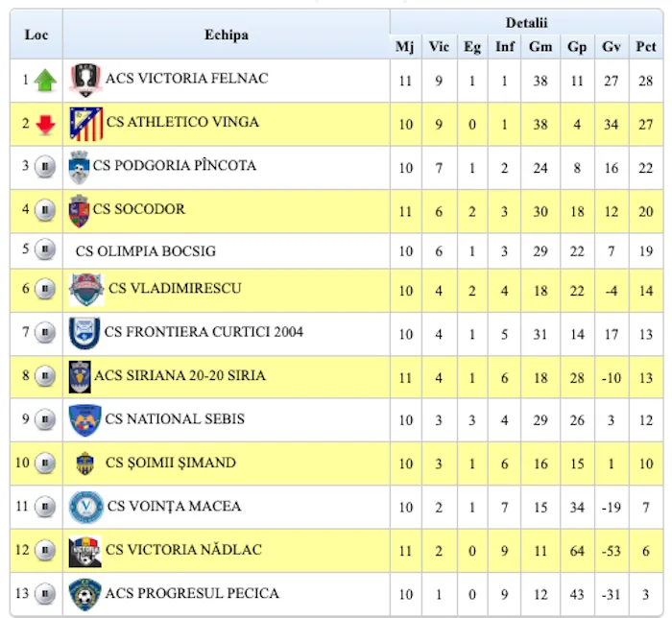
Task: Click the CS Voința Macea round logo
Action: pyautogui.click(x=84, y=507)
